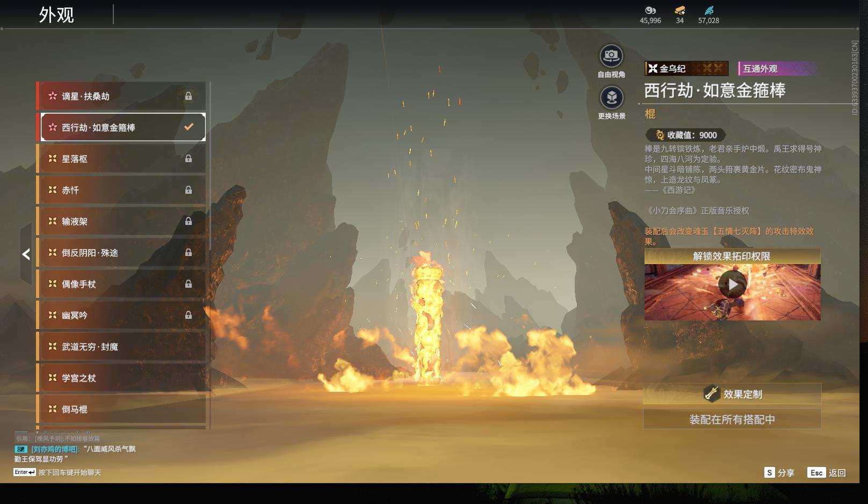Click the lock icon on 赤忏
The height and width of the screenshot is (504, 868).
[189, 190]
